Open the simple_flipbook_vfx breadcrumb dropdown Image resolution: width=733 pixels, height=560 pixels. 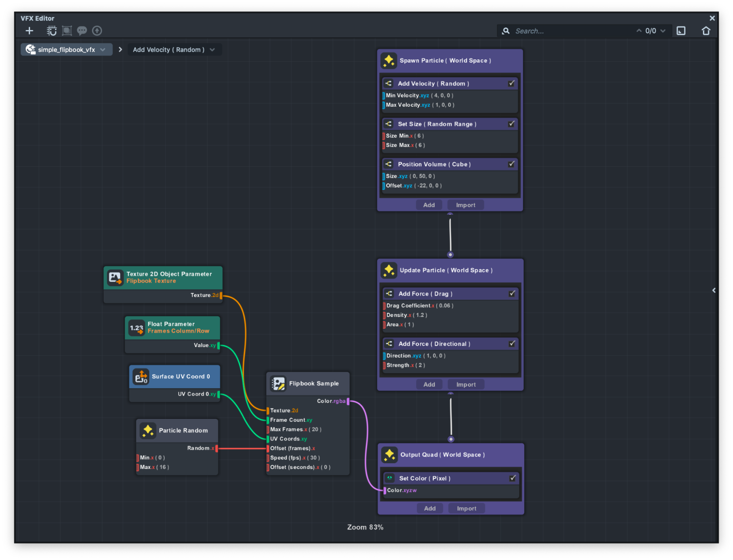point(103,50)
